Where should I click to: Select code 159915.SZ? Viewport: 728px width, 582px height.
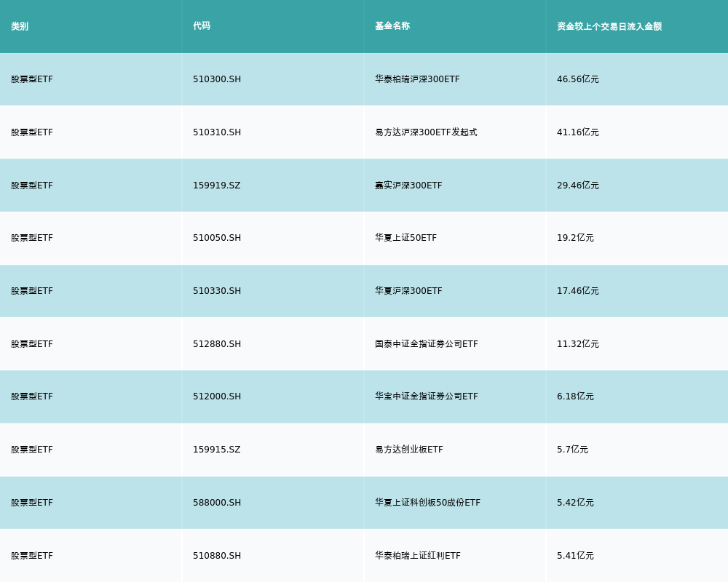217,450
